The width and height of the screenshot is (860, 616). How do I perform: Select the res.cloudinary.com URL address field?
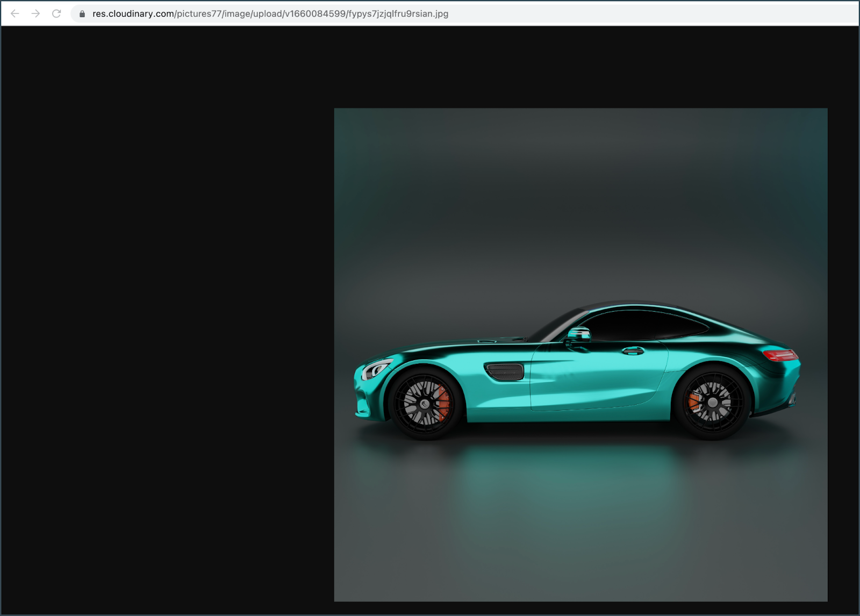point(464,13)
